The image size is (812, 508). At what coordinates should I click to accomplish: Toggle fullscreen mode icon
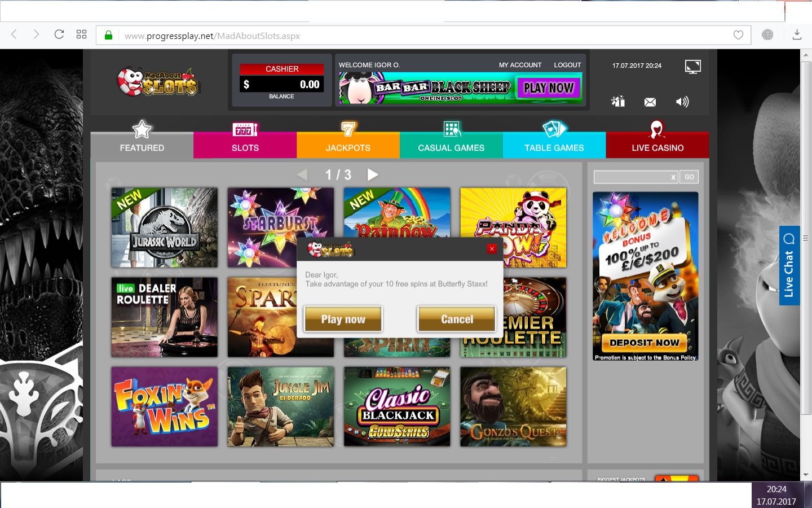(x=692, y=67)
